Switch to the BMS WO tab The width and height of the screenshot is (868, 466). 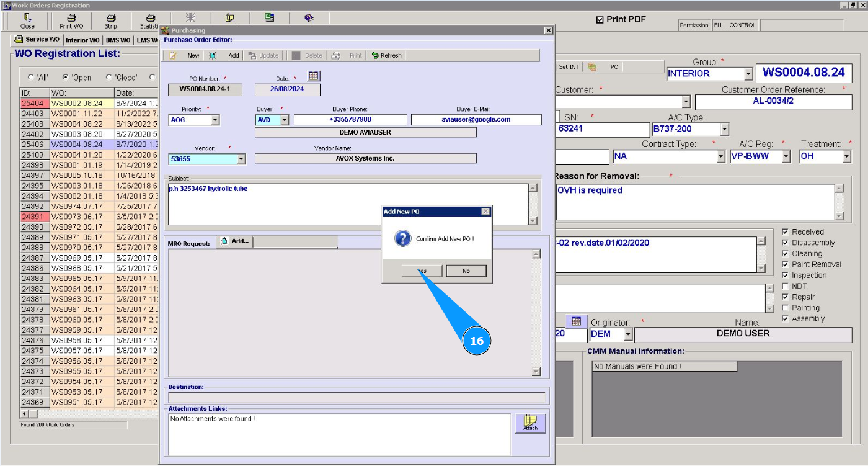pyautogui.click(x=118, y=40)
